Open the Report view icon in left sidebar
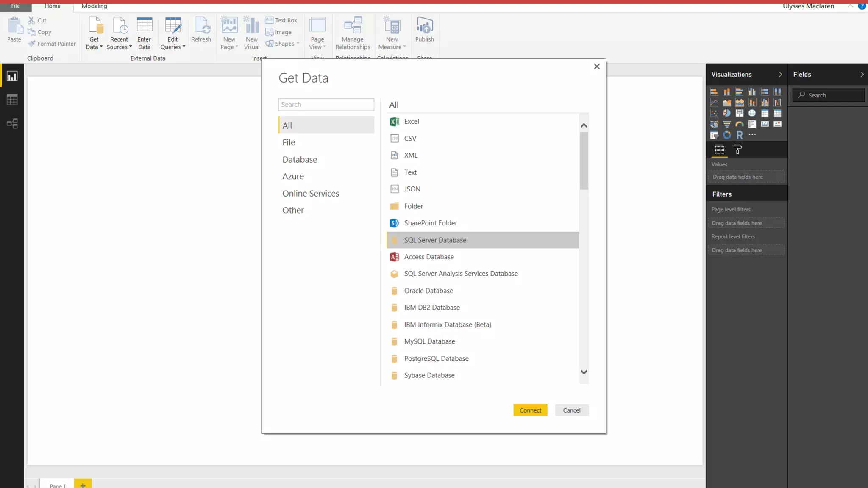This screenshot has height=488, width=868. pos(12,76)
